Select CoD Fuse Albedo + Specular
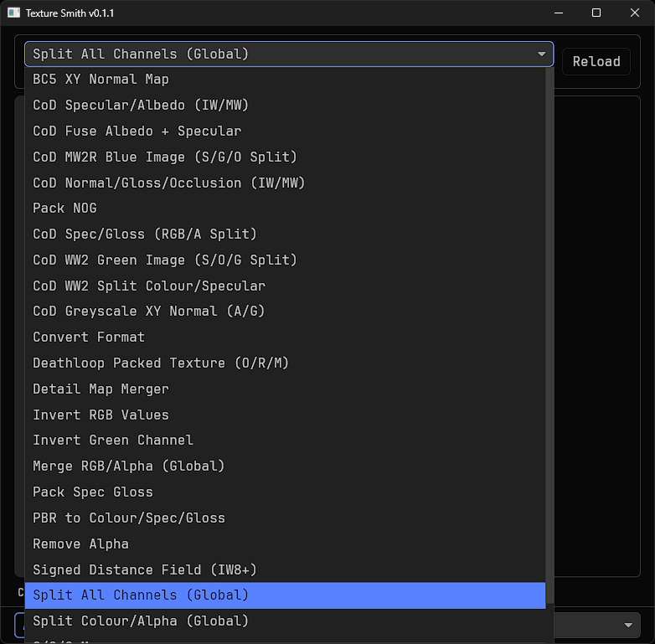655x644 pixels. point(286,131)
